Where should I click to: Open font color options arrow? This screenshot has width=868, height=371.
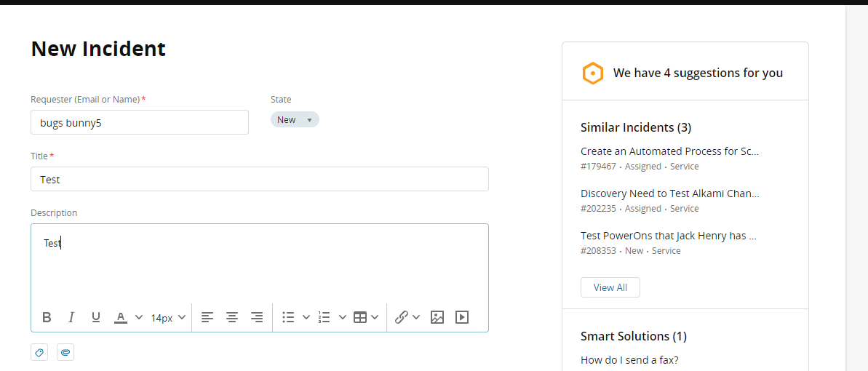point(139,317)
